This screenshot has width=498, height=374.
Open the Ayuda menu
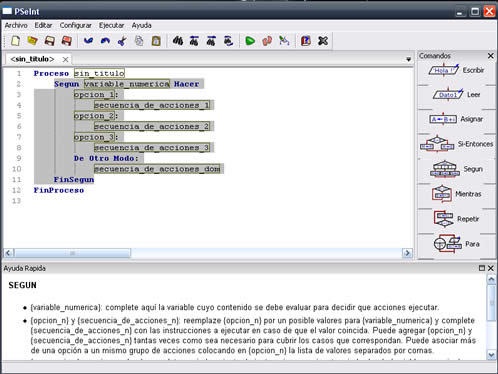point(141,25)
